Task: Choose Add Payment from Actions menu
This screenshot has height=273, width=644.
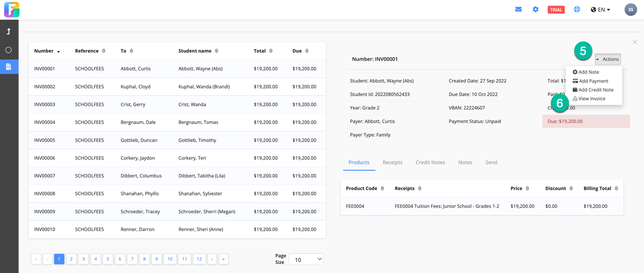Action: 593,81
